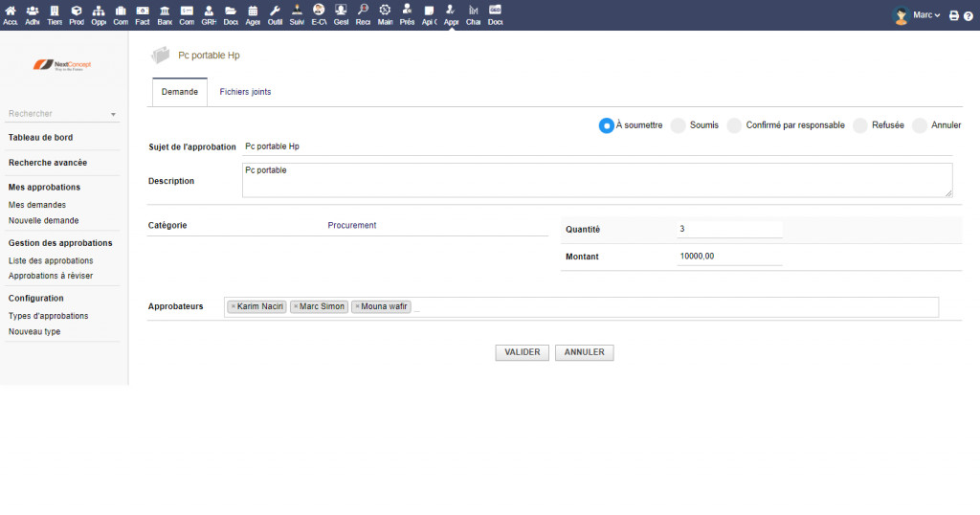The width and height of the screenshot is (980, 515).
Task: Choose Confirmé par responsable status
Action: point(735,125)
